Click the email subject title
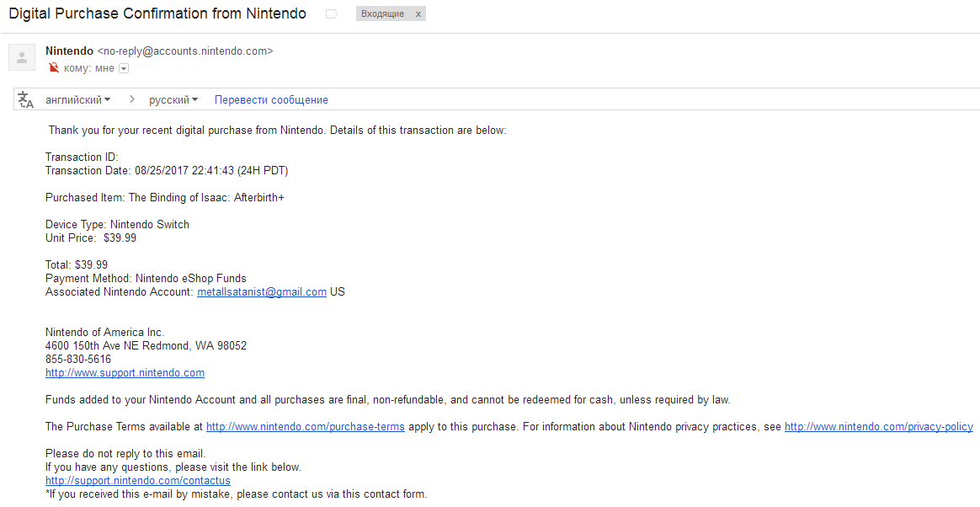The width and height of the screenshot is (980, 507). (157, 14)
